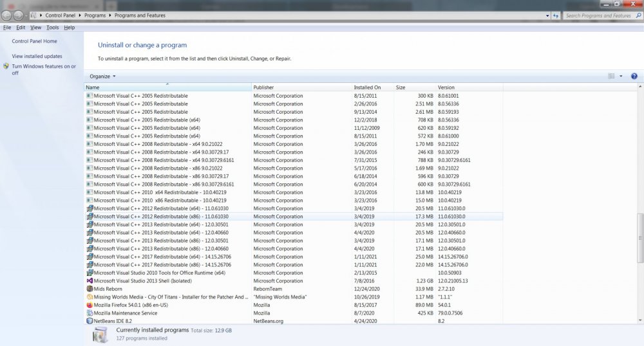
Task: Go to Control Panel Home
Action: (35, 41)
